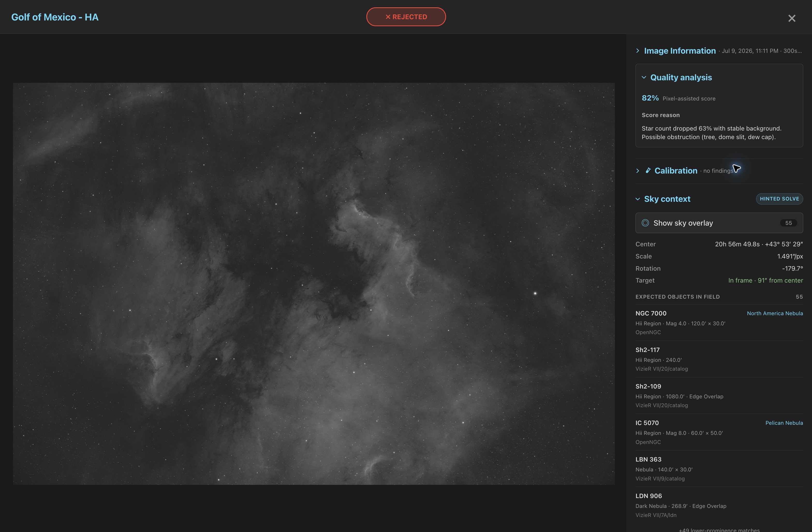Expand the Calibration section chevron
Image resolution: width=812 pixels, height=532 pixels.
(x=638, y=171)
